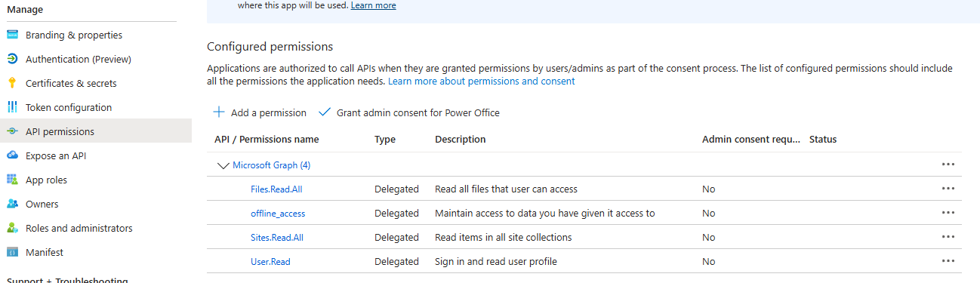Click the Description column header
This screenshot has width=980, height=283.
point(461,139)
